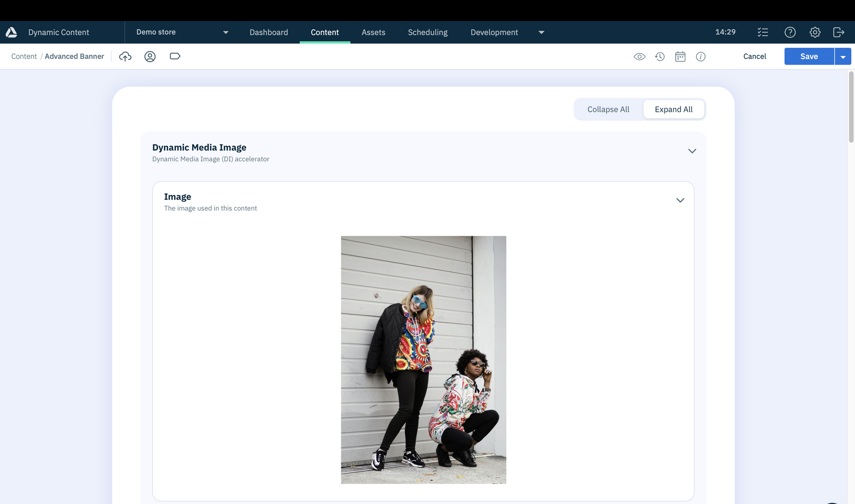Click 'The image used in this content' text

pyautogui.click(x=210, y=208)
